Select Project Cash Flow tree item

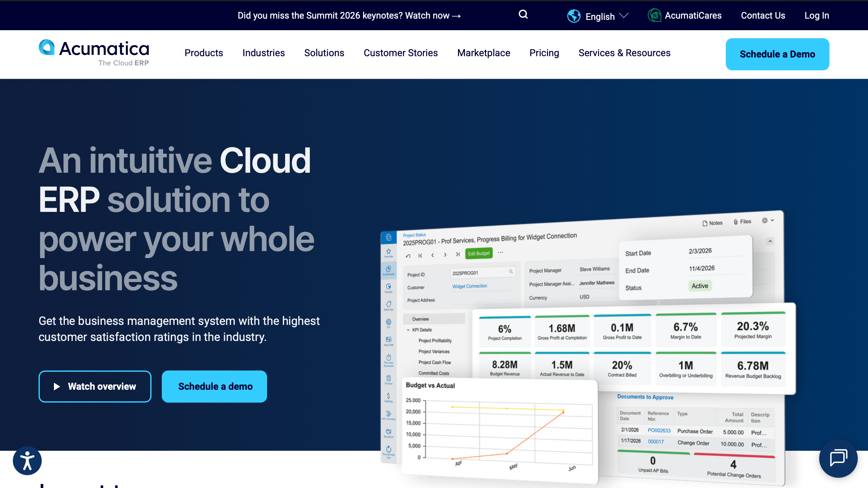(434, 362)
